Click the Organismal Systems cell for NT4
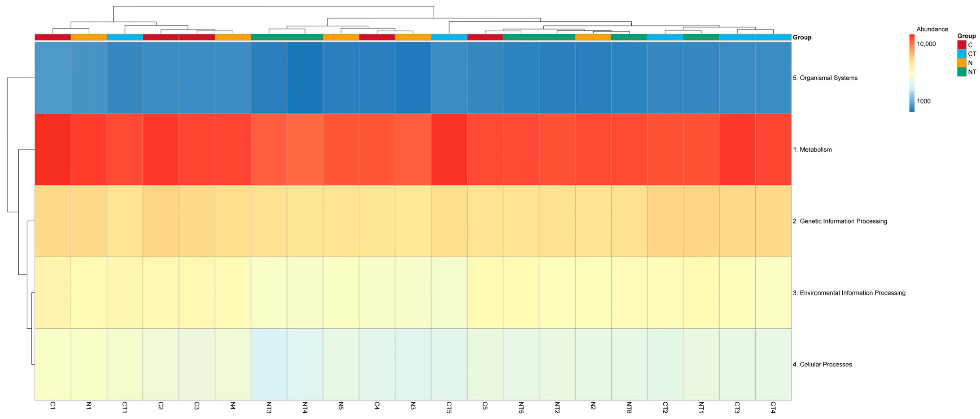 click(305, 78)
